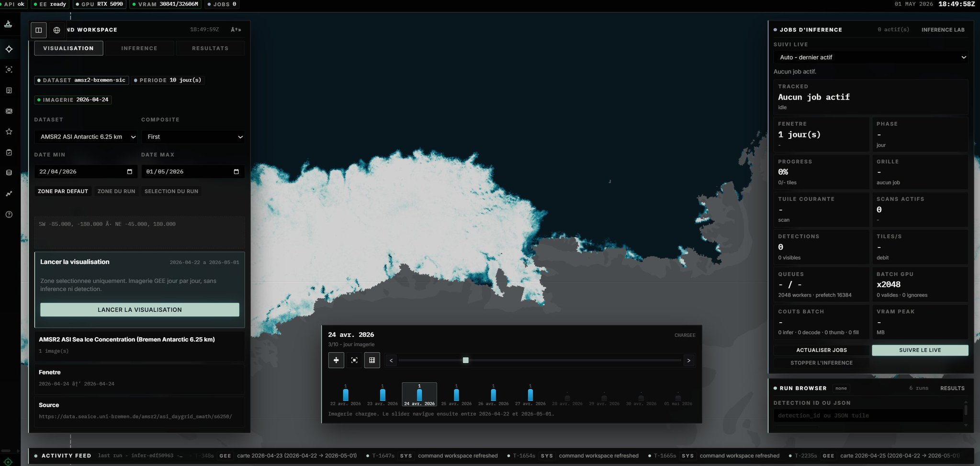Screen dimensions: 980x466
Task: Click the detection_id ou JSON tuile input
Action: pyautogui.click(x=868, y=416)
